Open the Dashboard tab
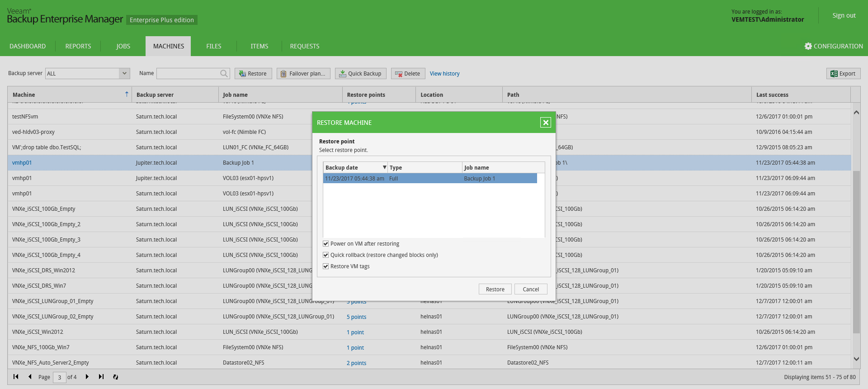Image resolution: width=868 pixels, height=389 pixels. click(x=28, y=46)
